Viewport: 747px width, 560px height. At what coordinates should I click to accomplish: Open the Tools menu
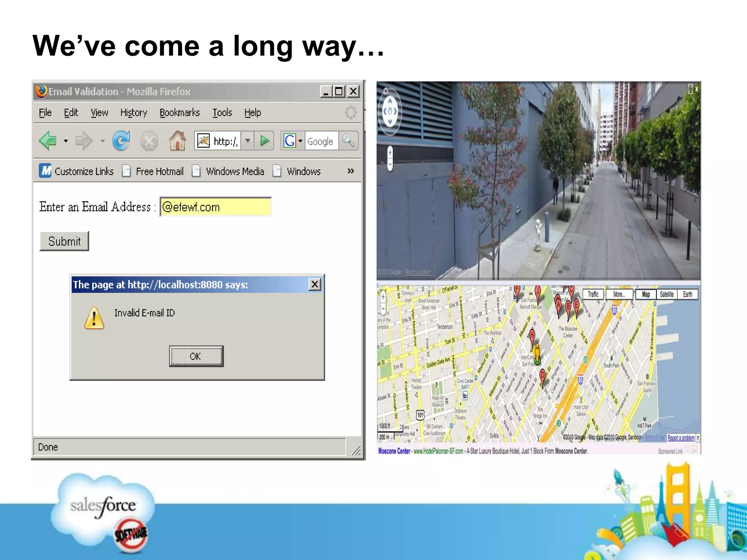coord(222,113)
